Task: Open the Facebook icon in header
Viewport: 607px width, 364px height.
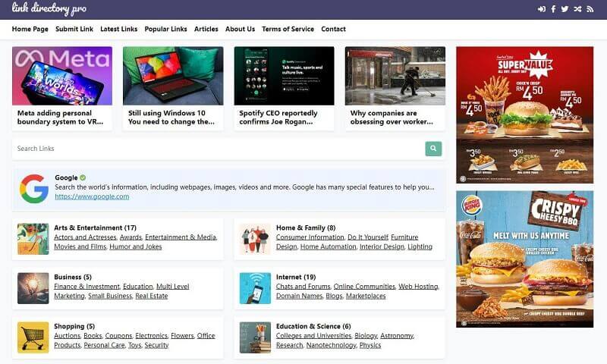Action: (553, 9)
